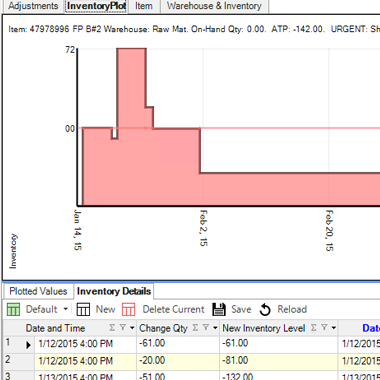Open the Item tab
Screen dimensions: 380x380
pos(144,6)
